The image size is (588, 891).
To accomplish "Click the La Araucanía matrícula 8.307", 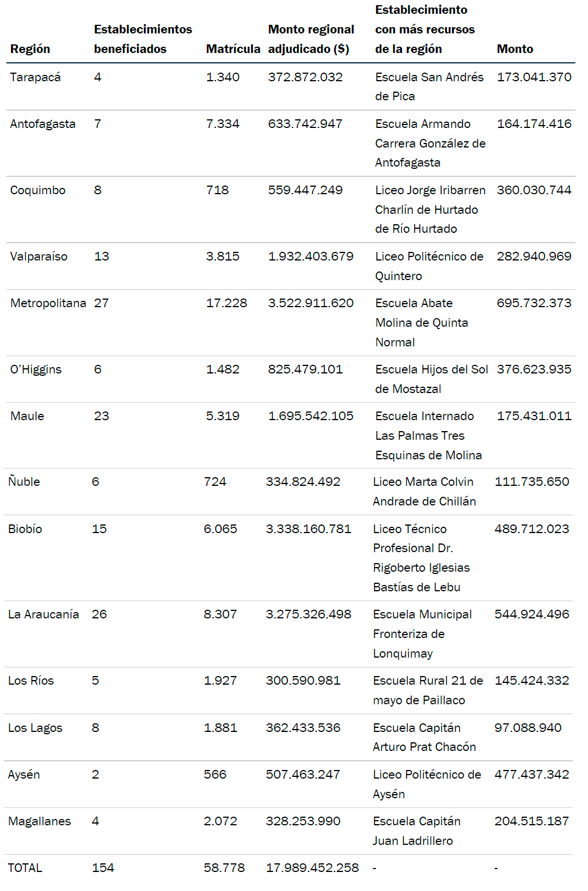I will coord(220,614).
